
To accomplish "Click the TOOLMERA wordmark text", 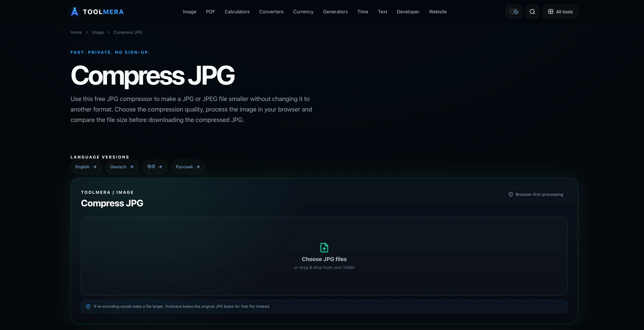I will click(103, 12).
